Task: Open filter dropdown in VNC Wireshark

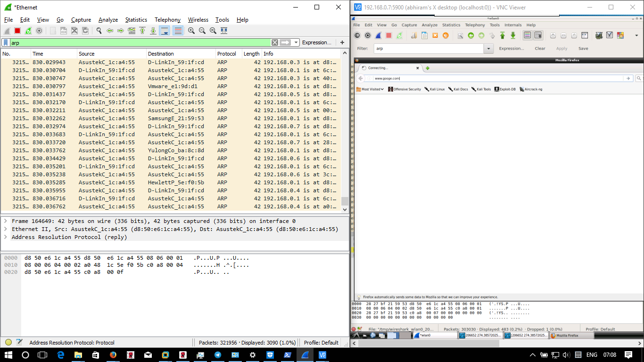Action: pos(488,49)
